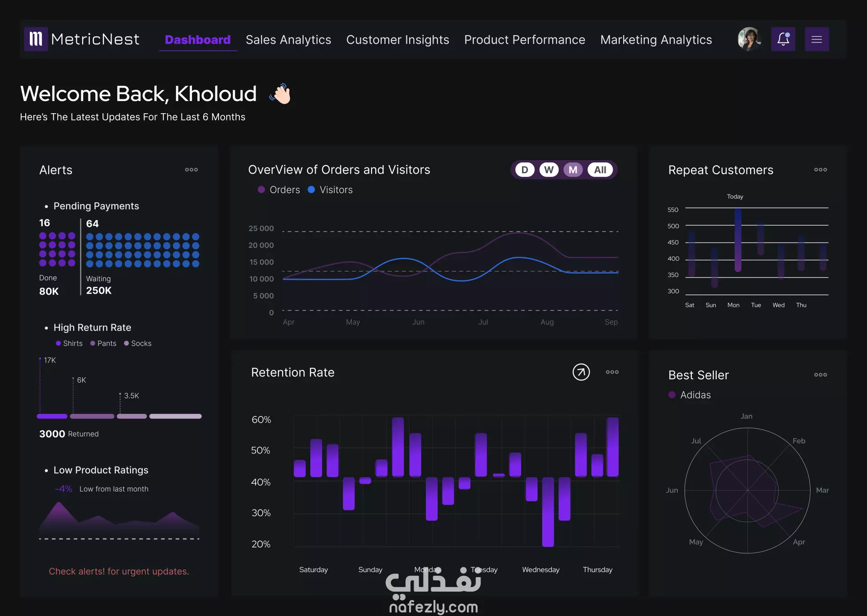Open the hamburger menu button
The width and height of the screenshot is (867, 616).
pyautogui.click(x=816, y=39)
